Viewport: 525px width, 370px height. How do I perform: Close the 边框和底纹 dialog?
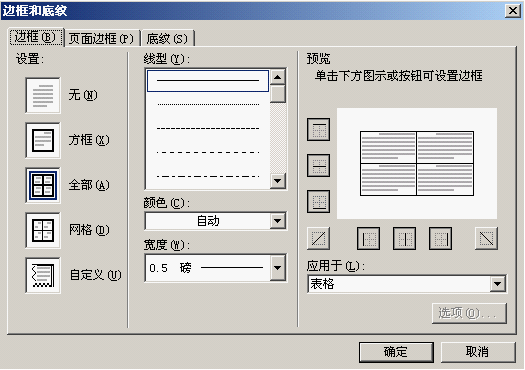click(513, 11)
